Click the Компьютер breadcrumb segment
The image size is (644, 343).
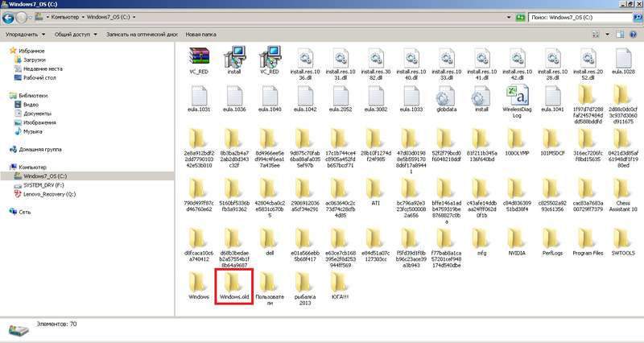pyautogui.click(x=65, y=17)
